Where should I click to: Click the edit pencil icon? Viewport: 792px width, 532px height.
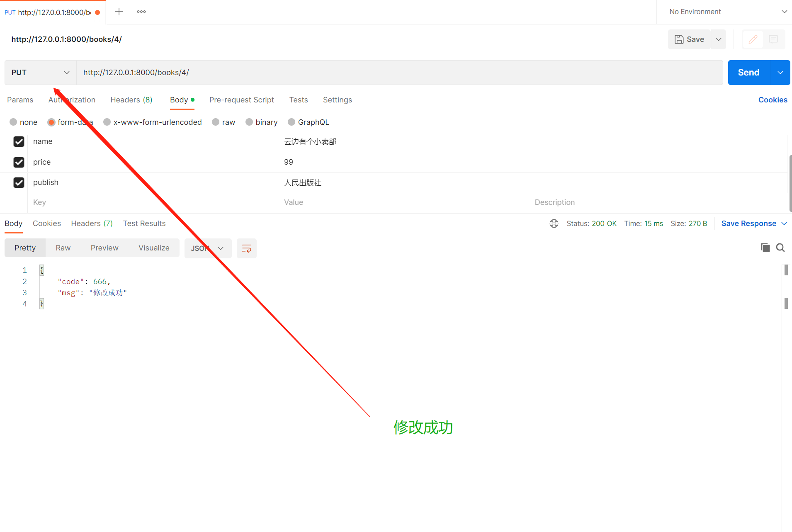pyautogui.click(x=753, y=39)
